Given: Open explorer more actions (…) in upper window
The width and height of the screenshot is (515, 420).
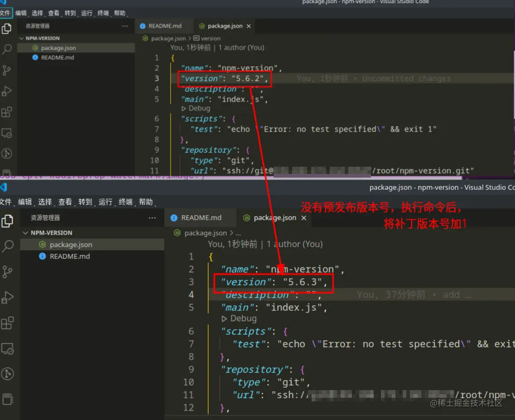Looking at the screenshot, I should coord(125,26).
